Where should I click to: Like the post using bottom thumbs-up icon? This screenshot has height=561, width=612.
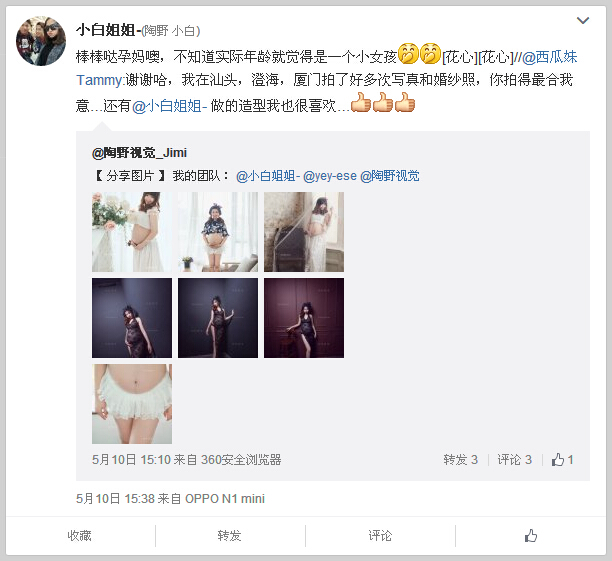(x=530, y=536)
